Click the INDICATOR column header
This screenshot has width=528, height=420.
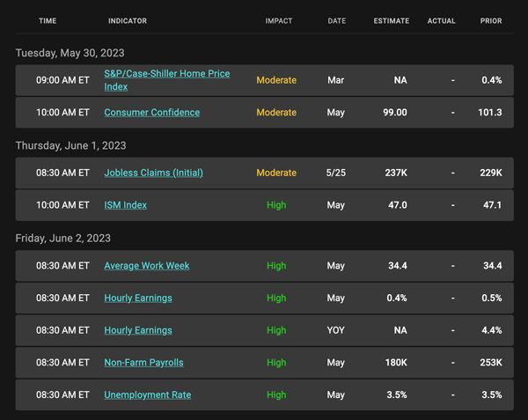click(128, 21)
